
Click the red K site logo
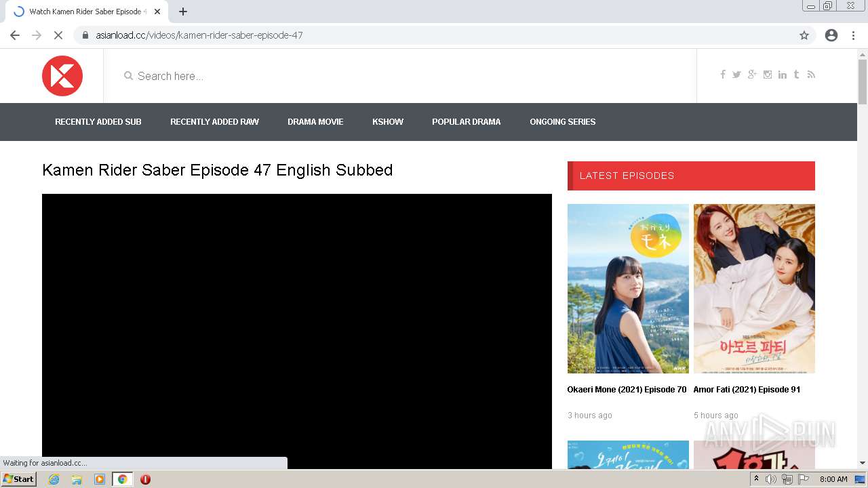[62, 76]
